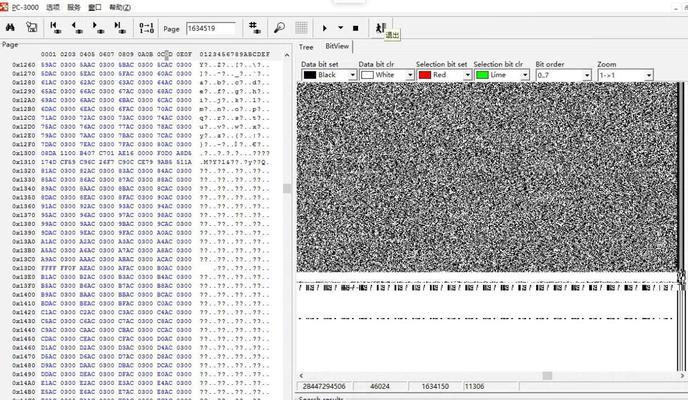Open Selection bit clr Lime dropdown

(x=525, y=75)
